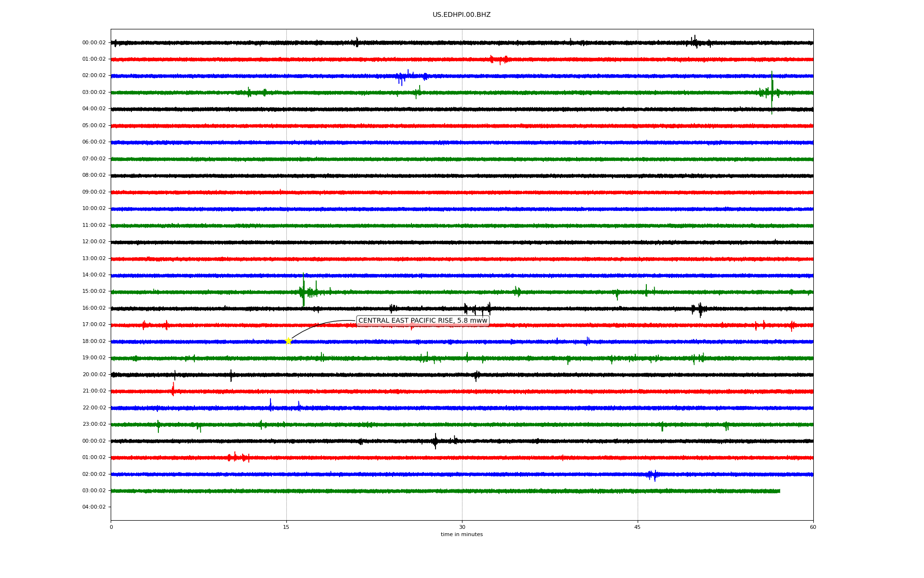
Task: Click the black burst near minute 50 on first 00:00:02 trace
Action: pos(695,42)
